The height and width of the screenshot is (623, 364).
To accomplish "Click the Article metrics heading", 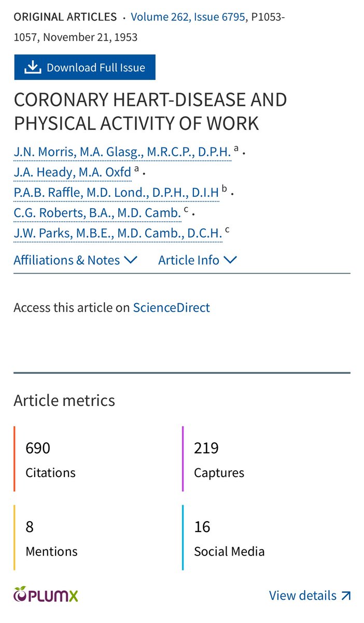I will click(64, 400).
